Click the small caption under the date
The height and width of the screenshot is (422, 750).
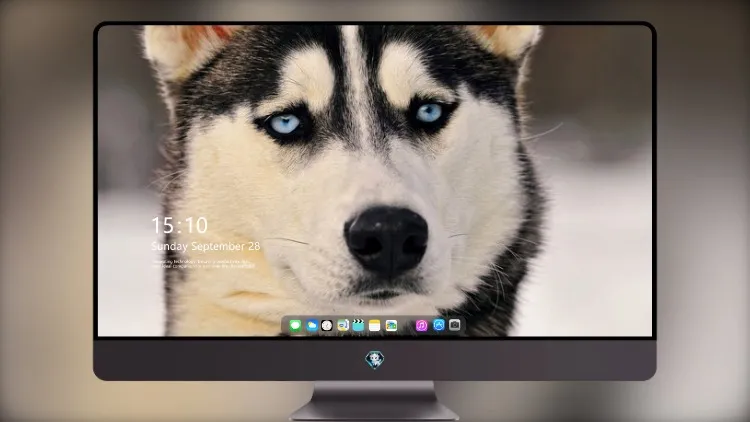coord(203,264)
